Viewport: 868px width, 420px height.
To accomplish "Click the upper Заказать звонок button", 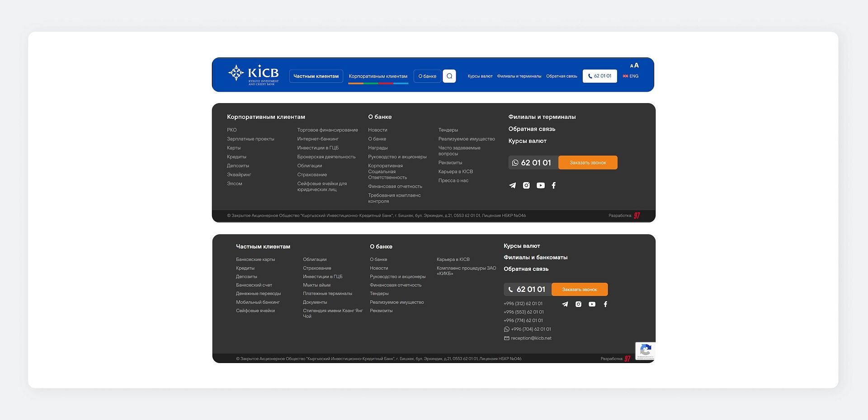I will coord(588,163).
